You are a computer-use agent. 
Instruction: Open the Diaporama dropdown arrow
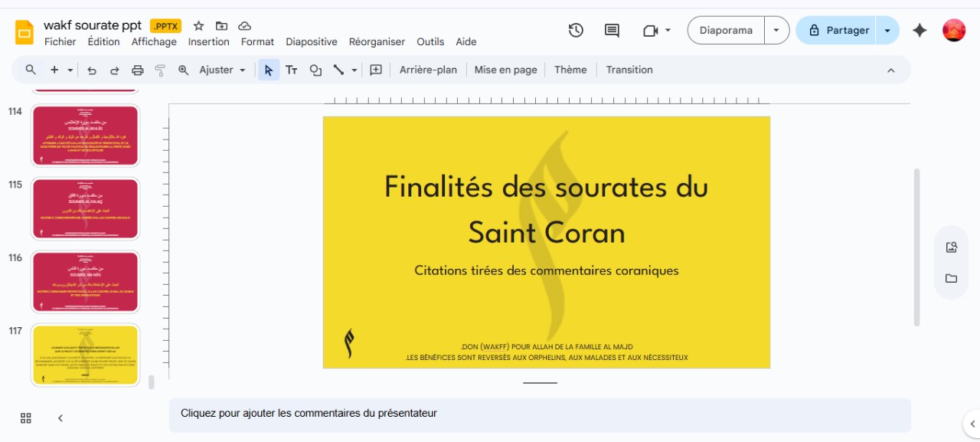pyautogui.click(x=776, y=31)
